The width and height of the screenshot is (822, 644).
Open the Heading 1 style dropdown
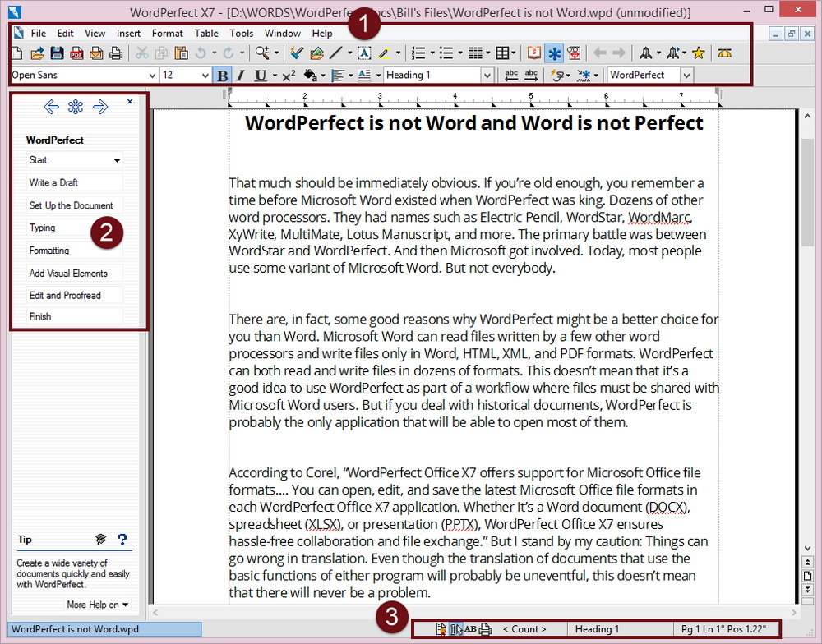pyautogui.click(x=487, y=76)
